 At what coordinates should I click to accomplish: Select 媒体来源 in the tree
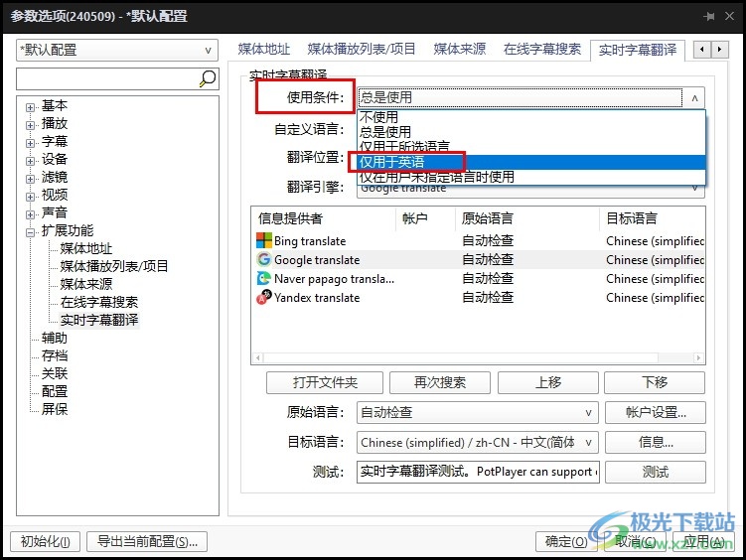(x=86, y=284)
